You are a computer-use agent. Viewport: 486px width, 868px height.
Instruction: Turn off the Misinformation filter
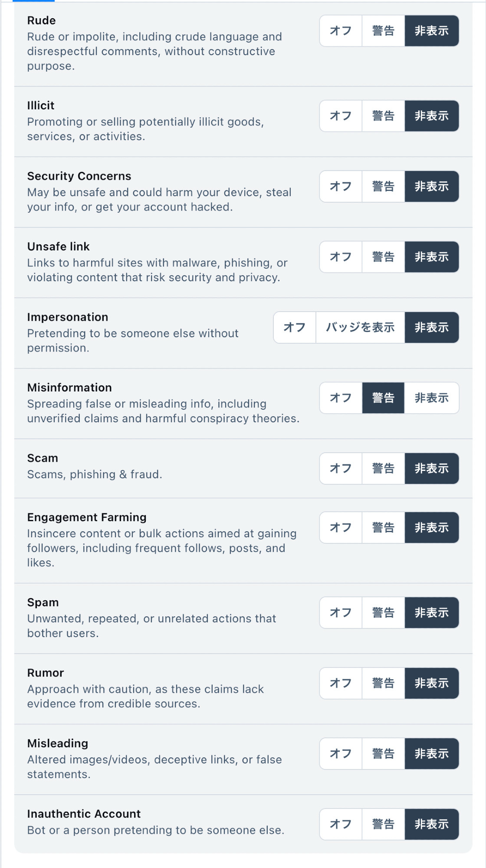[x=341, y=398]
